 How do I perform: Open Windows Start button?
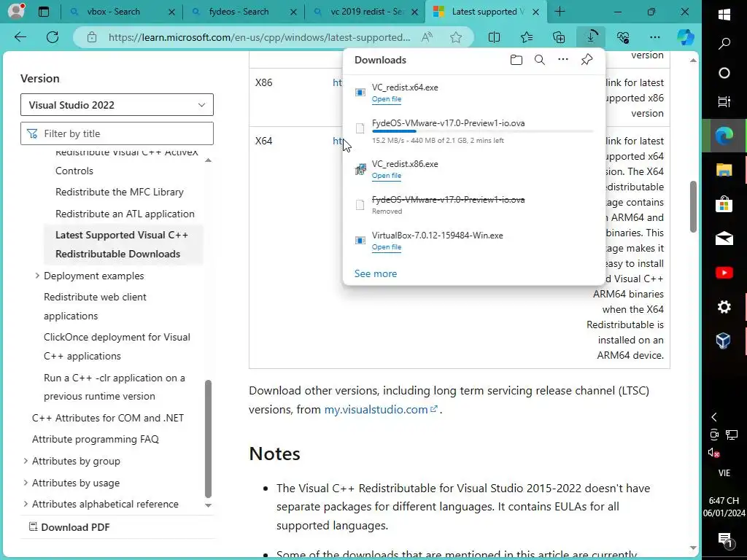(x=724, y=15)
